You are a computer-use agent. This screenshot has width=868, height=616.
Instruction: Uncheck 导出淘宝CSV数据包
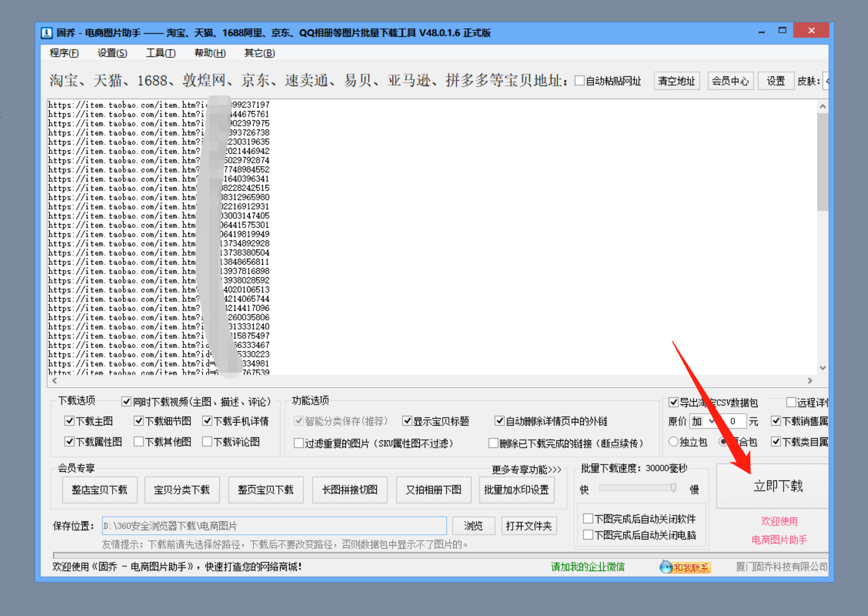[x=673, y=402]
